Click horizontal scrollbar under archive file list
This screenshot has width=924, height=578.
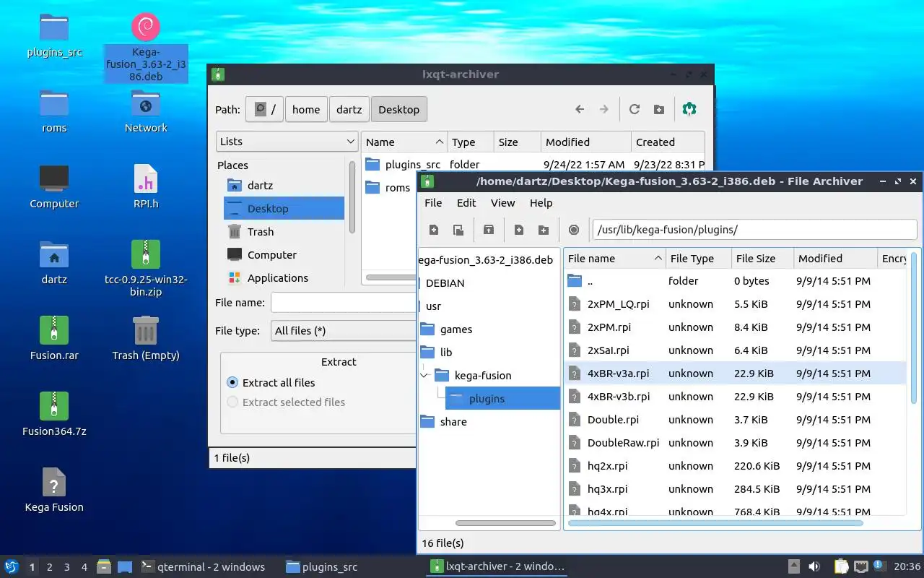pos(716,523)
